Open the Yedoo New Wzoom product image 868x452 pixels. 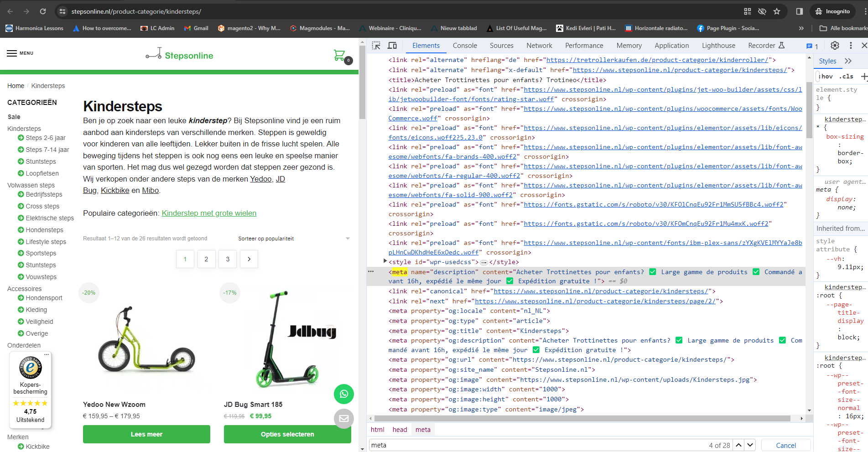point(146,340)
